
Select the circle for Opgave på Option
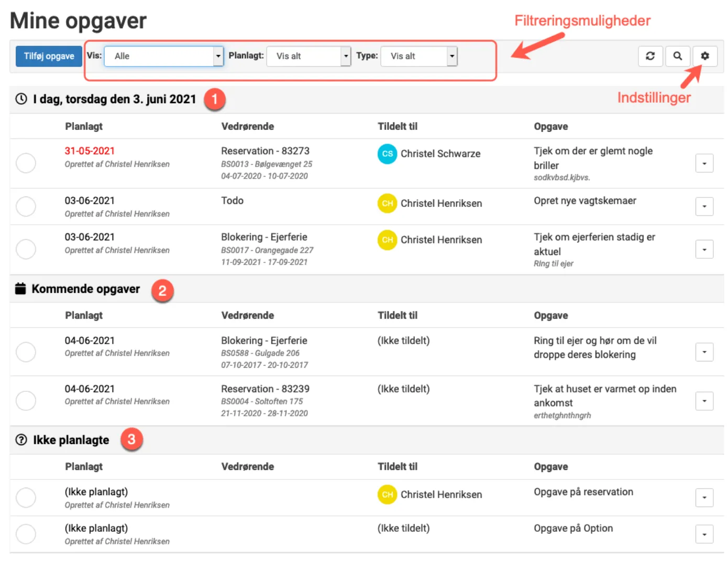pyautogui.click(x=26, y=534)
